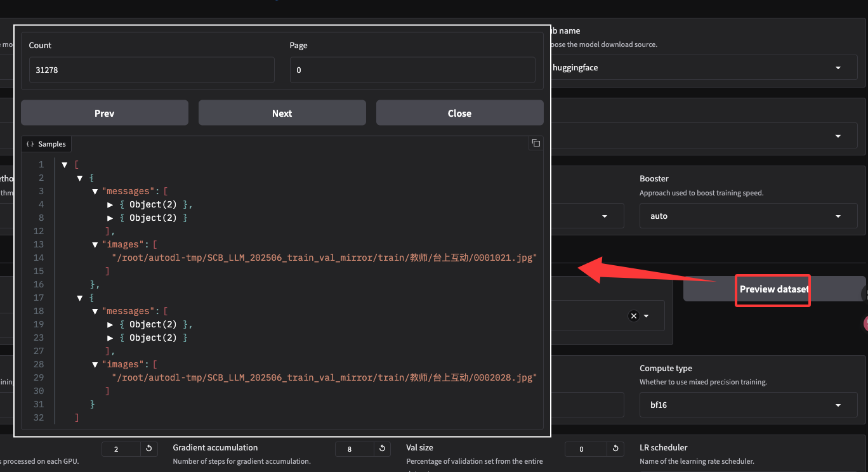Click the LR scheduler label

pos(664,447)
